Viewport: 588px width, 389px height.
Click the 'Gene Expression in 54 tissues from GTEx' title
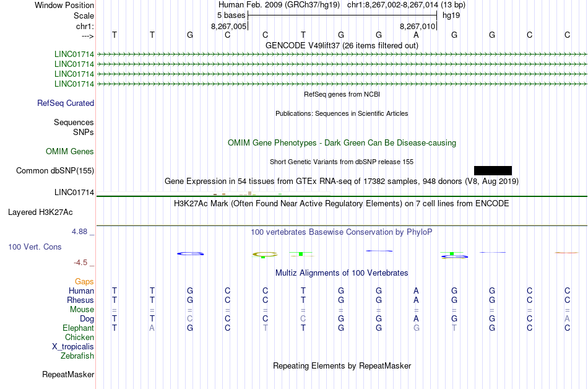(342, 181)
